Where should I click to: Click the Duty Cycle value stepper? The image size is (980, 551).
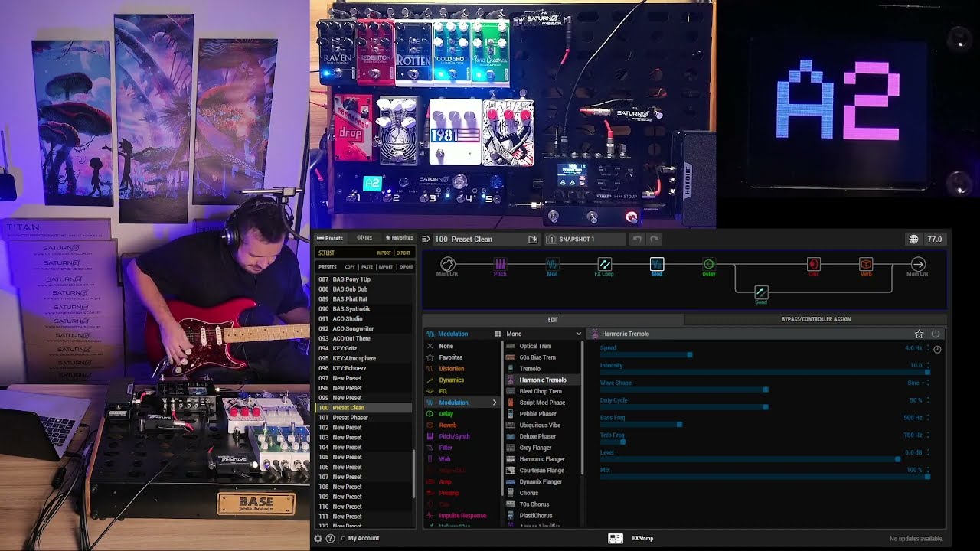pyautogui.click(x=928, y=400)
